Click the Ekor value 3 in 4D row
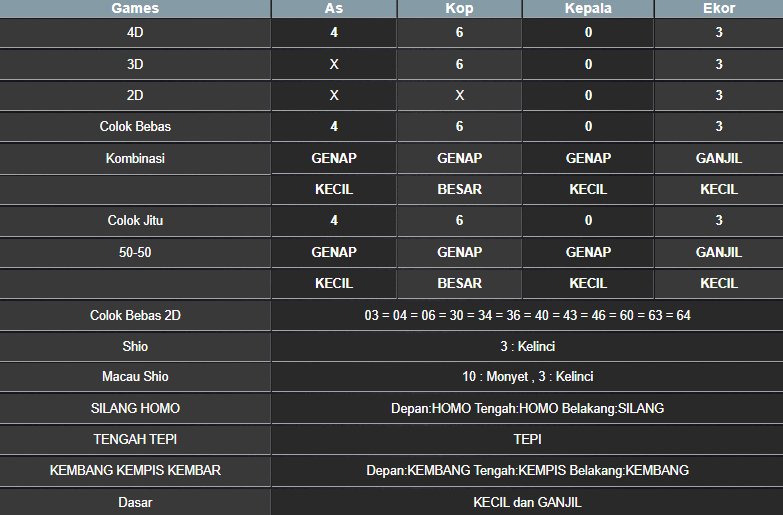Screen dimensions: 783x515 (719, 32)
